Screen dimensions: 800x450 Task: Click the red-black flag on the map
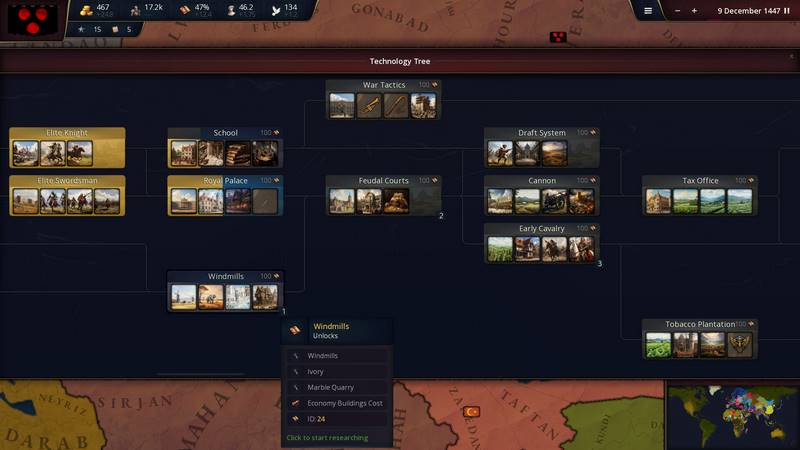point(558,37)
